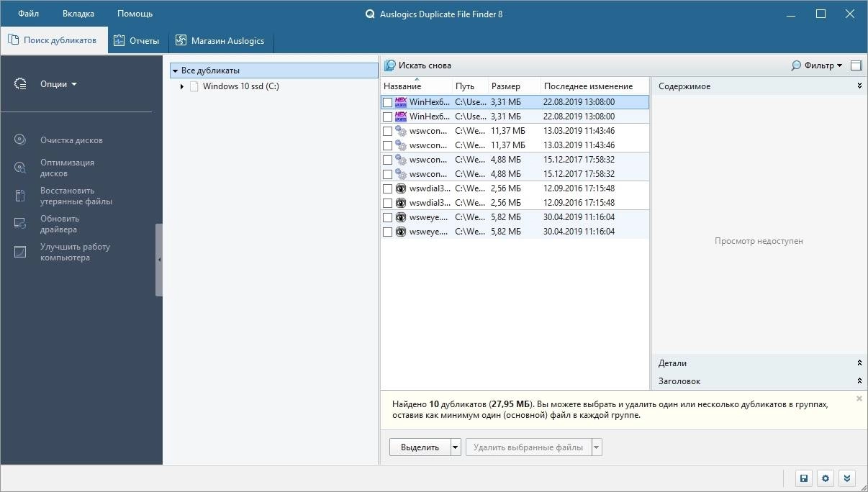Check the first wsweye file checkbox
The width and height of the screenshot is (868, 492).
pyautogui.click(x=388, y=217)
